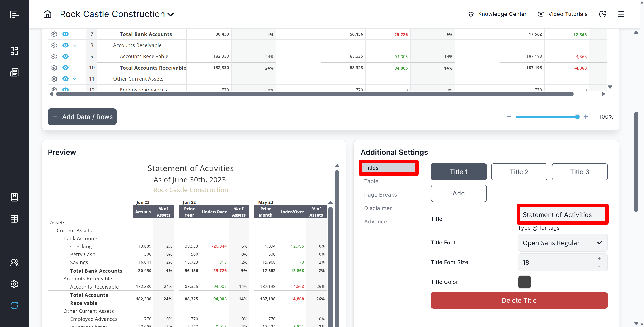Image resolution: width=644 pixels, height=327 pixels.
Task: Click the Delete Title button
Action: coord(519,300)
